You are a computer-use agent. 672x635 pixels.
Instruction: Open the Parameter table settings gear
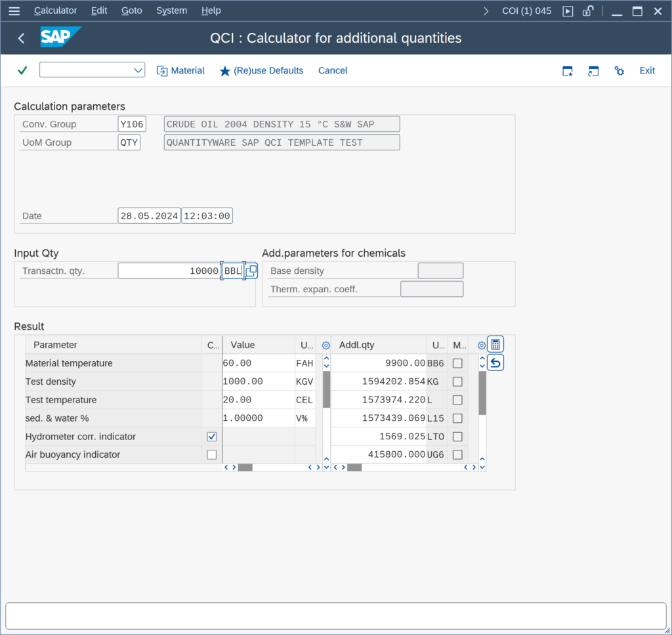[x=325, y=345]
